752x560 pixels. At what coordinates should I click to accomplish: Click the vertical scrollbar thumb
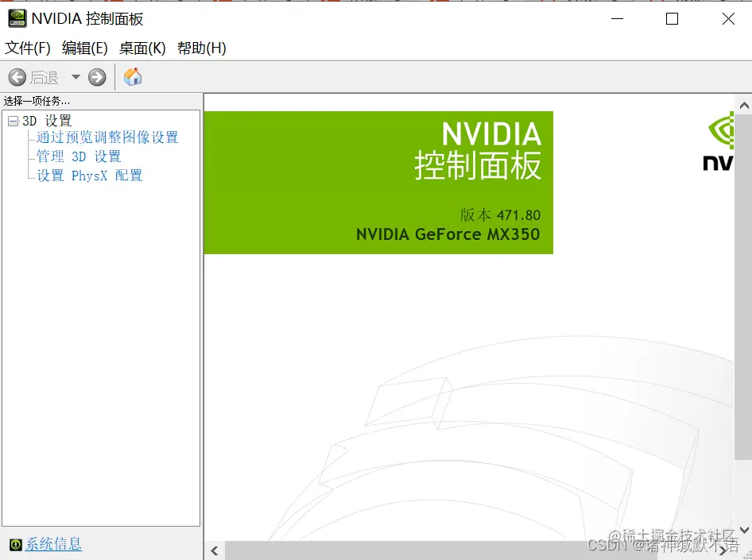[x=743, y=288]
